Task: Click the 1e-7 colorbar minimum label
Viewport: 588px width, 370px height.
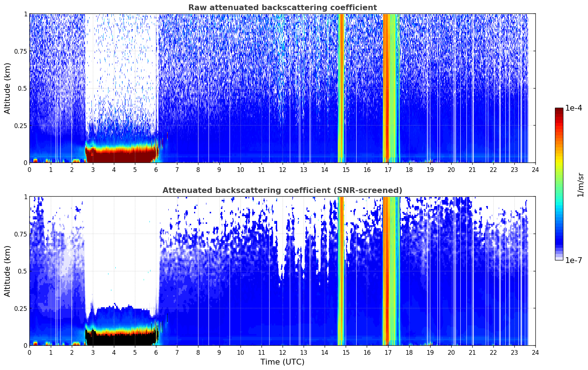Action: coord(573,260)
